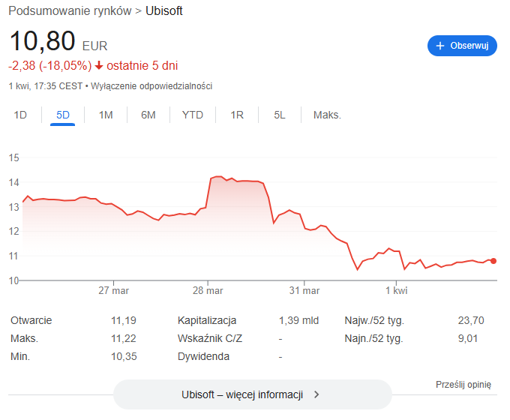Click the plus icon on Obserwuj button
Viewport: 510px width, 420px height.
440,46
